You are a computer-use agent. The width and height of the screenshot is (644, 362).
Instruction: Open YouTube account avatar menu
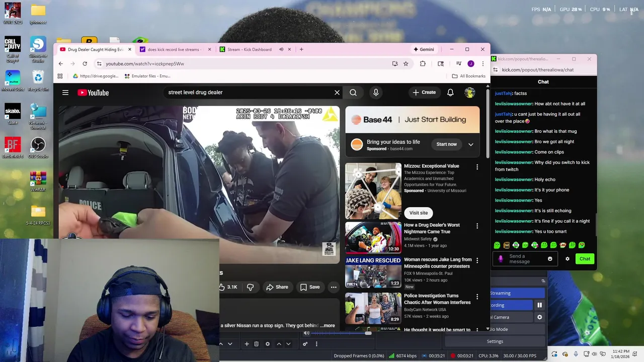[469, 93]
